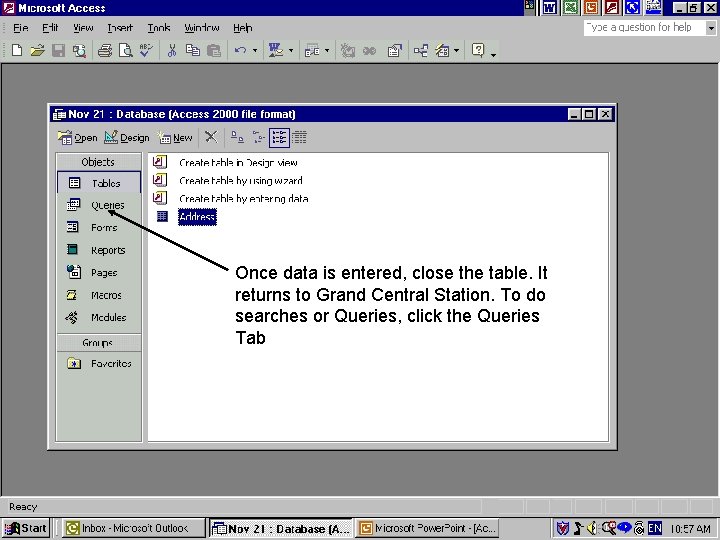Click the Microsoft Access Help icon
The height and width of the screenshot is (540, 720).
click(x=478, y=50)
